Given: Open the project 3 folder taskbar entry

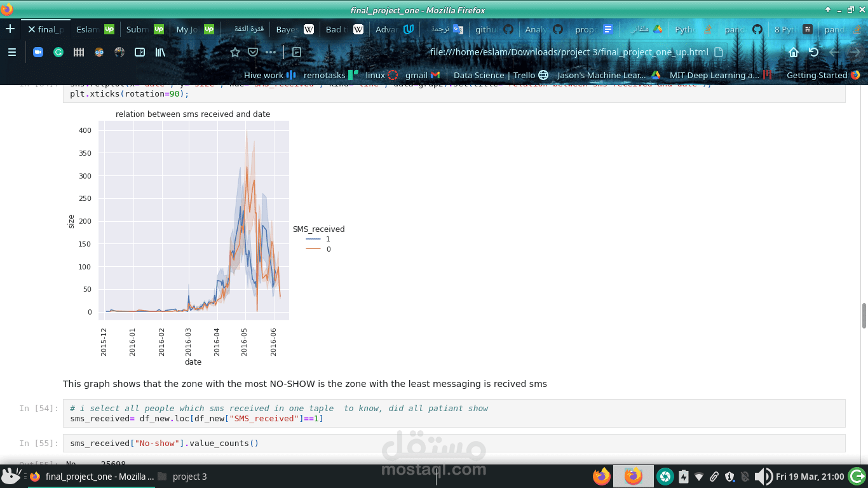Looking at the screenshot, I should pos(182,477).
